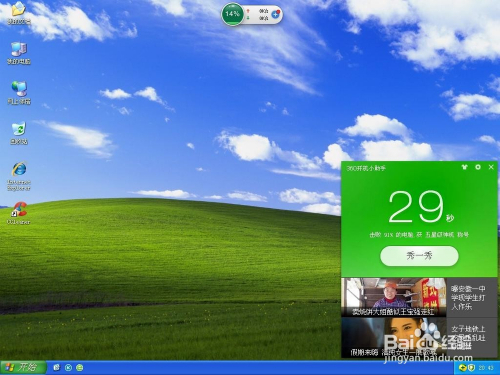Open the 开始 Start menu
The height and width of the screenshot is (375, 500).
tap(23, 367)
